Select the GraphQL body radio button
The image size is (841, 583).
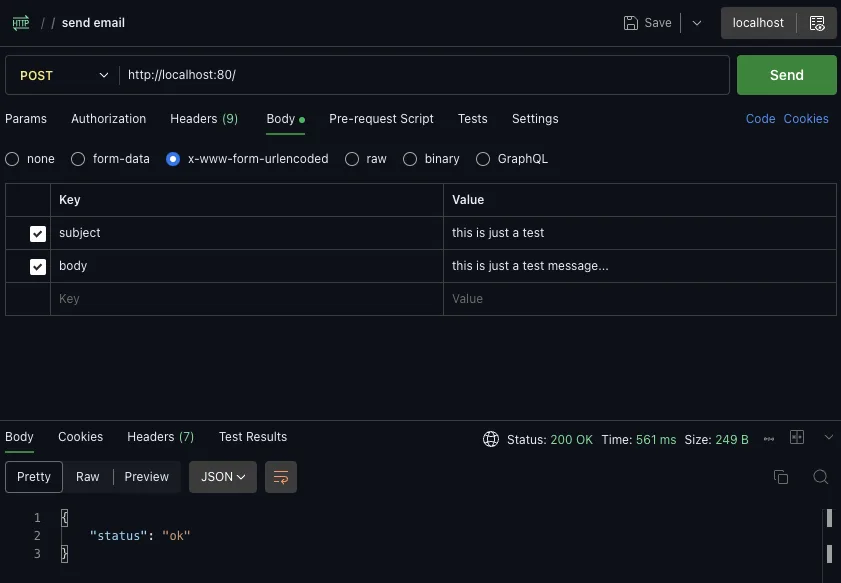click(x=483, y=159)
